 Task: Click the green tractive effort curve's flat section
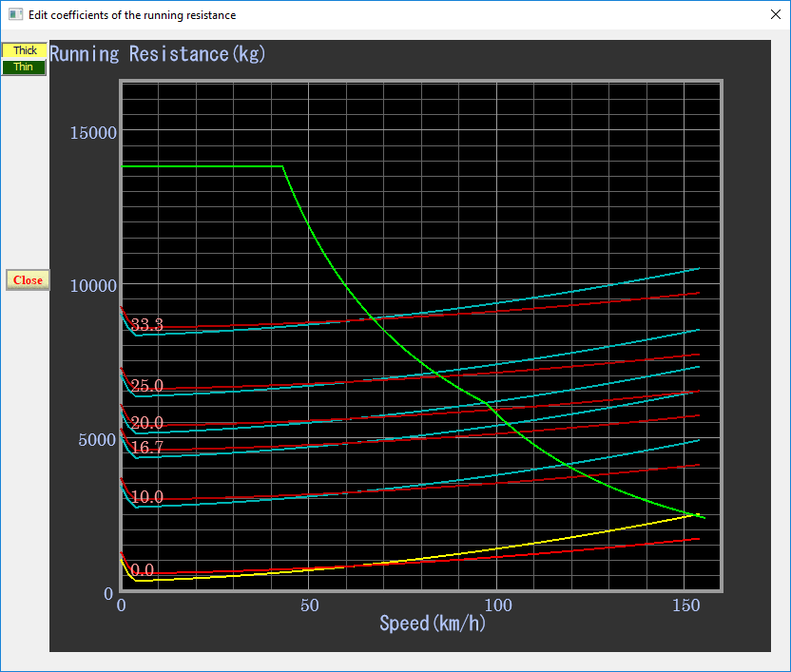[x=202, y=166]
